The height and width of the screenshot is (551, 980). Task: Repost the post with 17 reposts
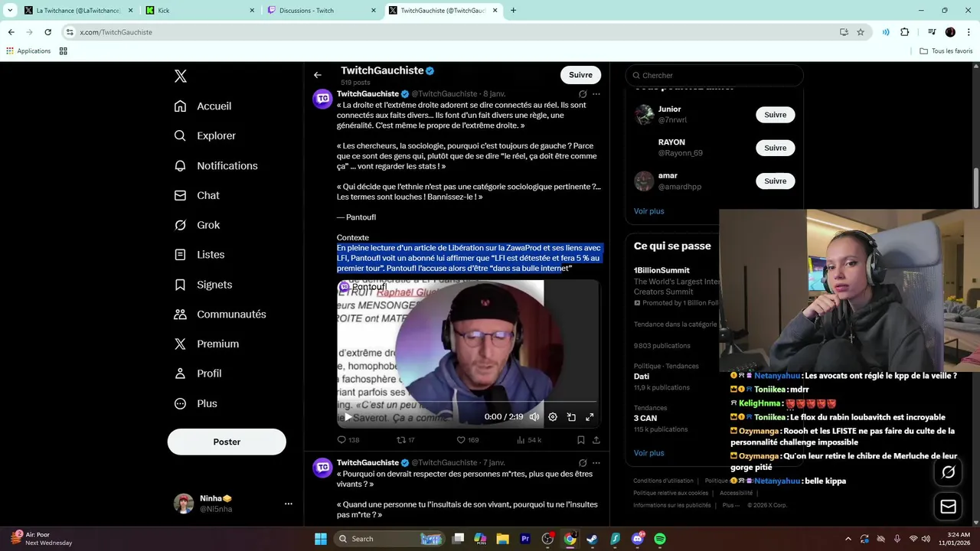pos(405,440)
